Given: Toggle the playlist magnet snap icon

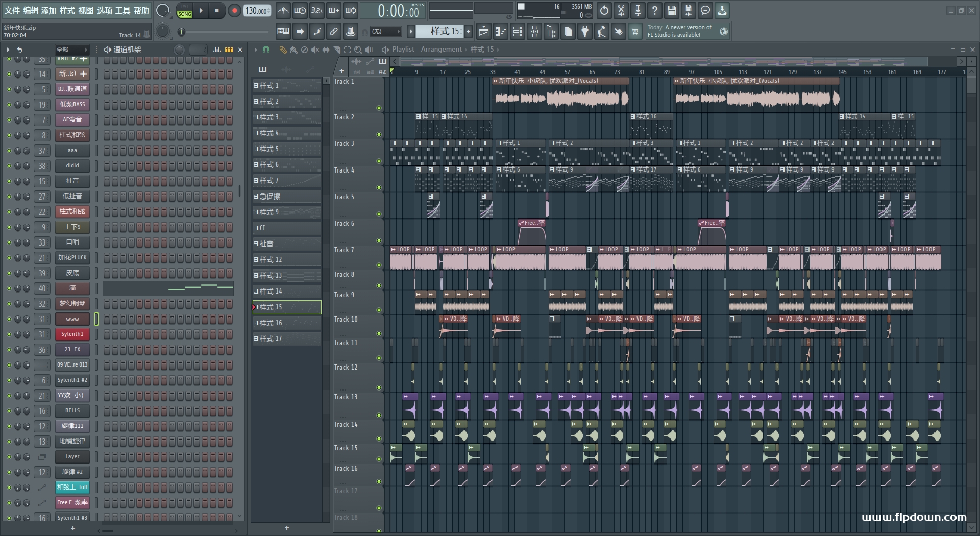Looking at the screenshot, I should coord(266,50).
